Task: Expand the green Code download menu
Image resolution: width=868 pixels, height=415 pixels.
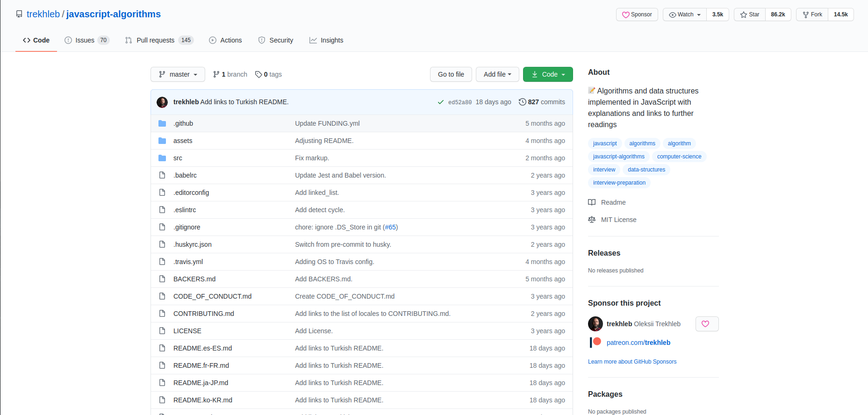Action: click(x=548, y=74)
